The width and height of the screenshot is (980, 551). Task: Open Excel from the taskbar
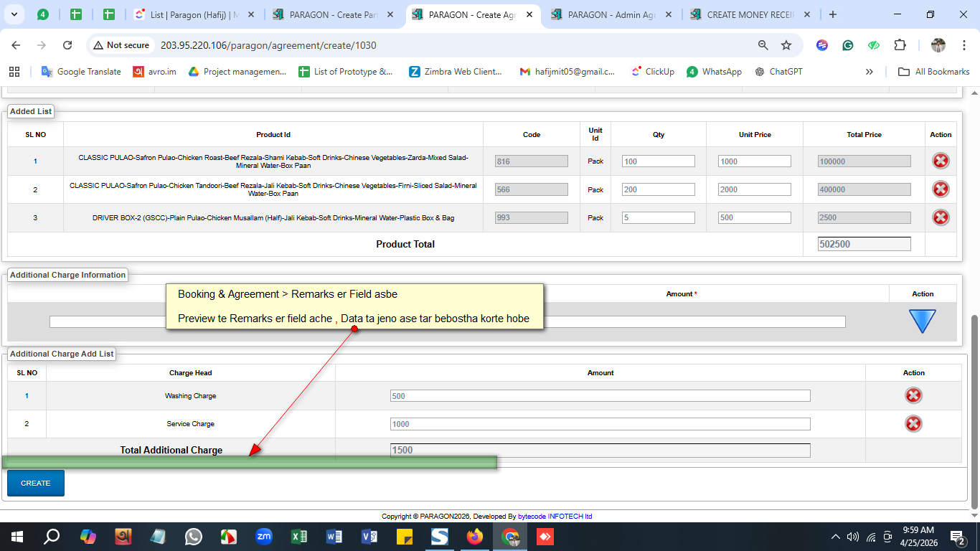(299, 537)
